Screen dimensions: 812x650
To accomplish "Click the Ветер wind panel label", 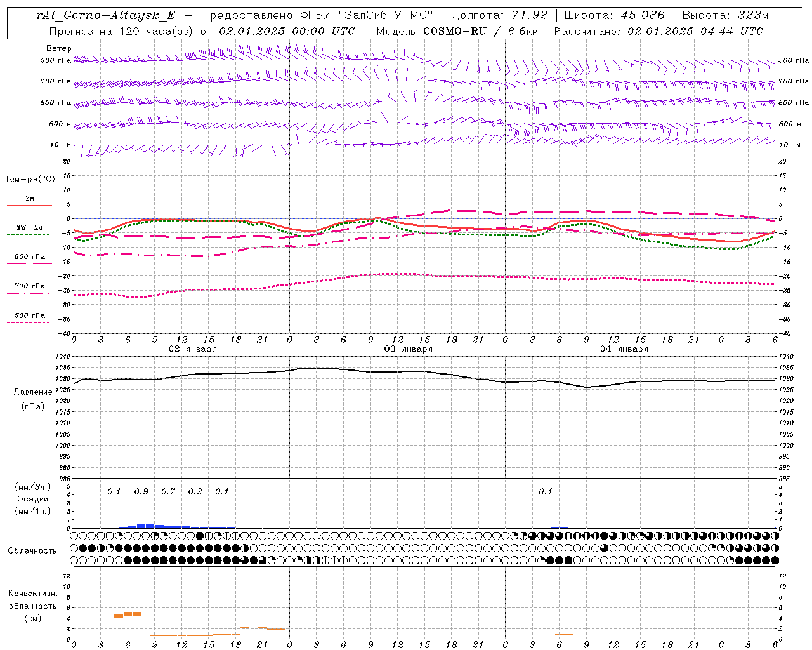I will 59,48.
